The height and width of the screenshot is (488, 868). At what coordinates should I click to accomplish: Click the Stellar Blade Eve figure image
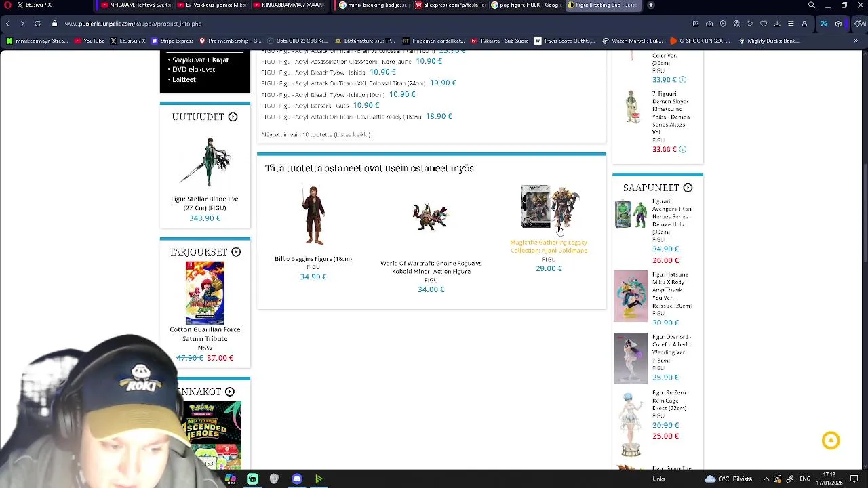click(x=205, y=162)
